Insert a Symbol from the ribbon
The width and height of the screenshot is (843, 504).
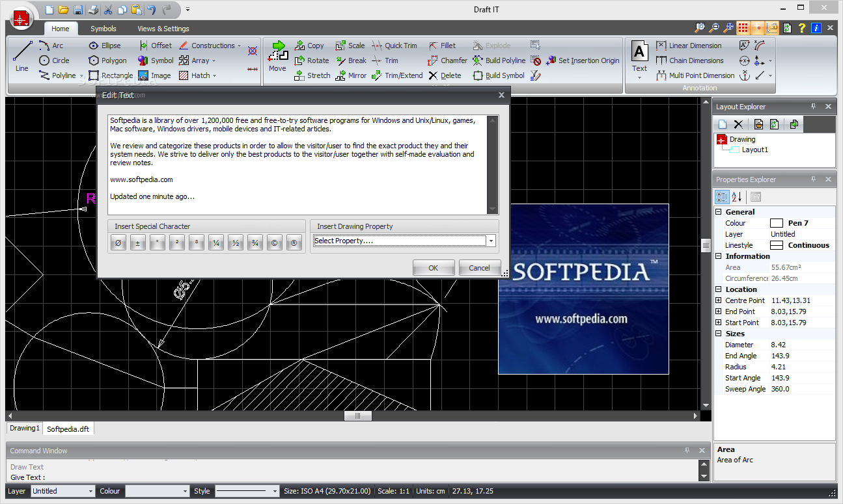(156, 60)
